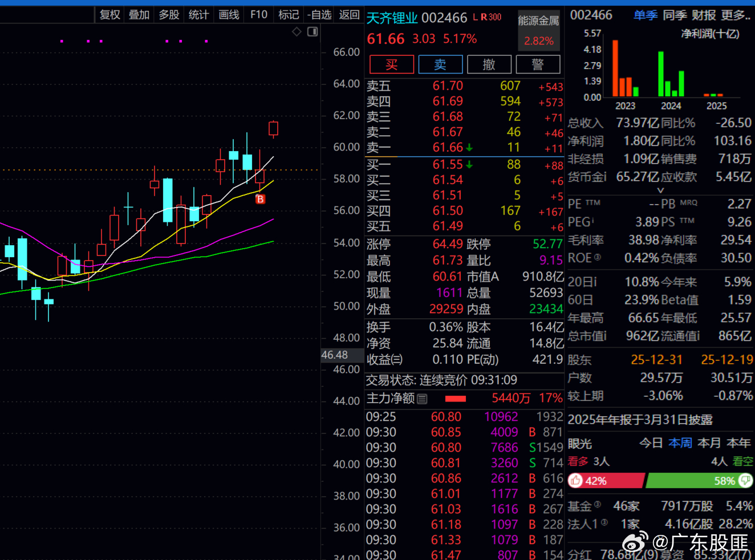Click the down arrow beside 买一 price
Image resolution: width=755 pixels, height=560 pixels.
469,165
